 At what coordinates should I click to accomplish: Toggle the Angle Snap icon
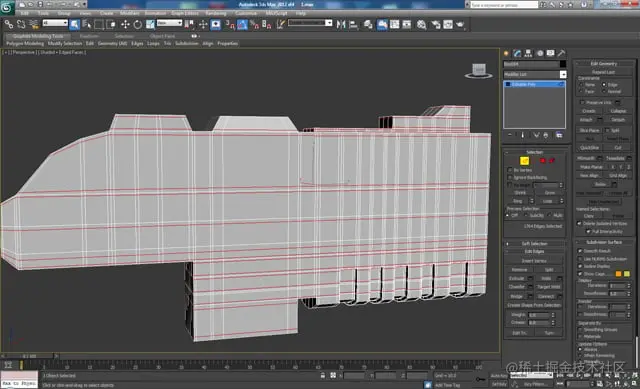(242, 24)
